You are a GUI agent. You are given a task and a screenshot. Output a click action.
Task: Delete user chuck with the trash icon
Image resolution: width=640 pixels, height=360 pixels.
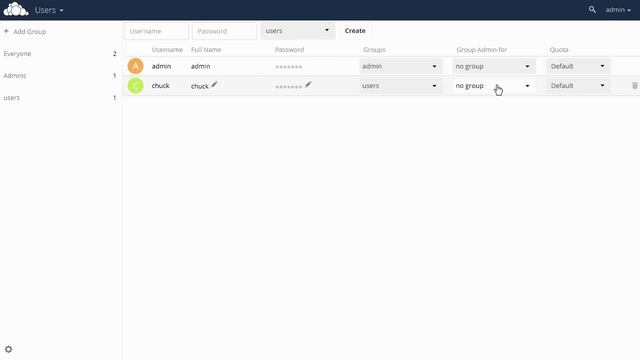coord(635,86)
